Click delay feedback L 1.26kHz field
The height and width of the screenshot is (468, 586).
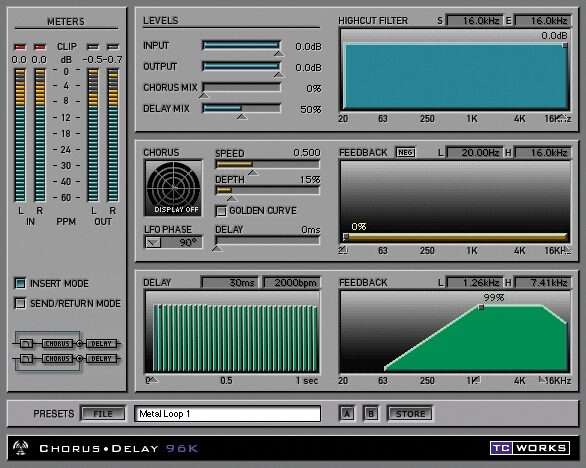point(475,283)
